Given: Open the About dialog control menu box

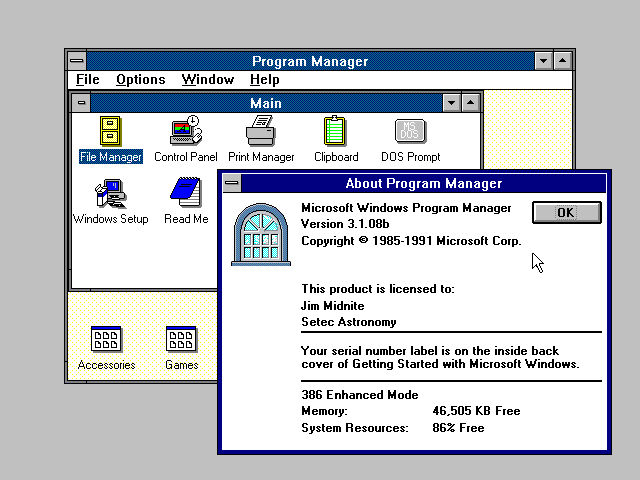Looking at the screenshot, I should point(232,183).
